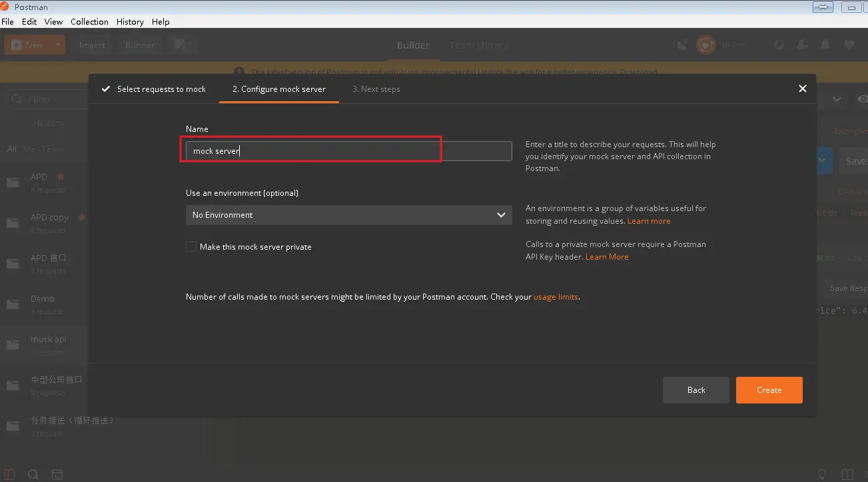
Task: Click the folder icon of the mock api collection
Action: pos(13,345)
